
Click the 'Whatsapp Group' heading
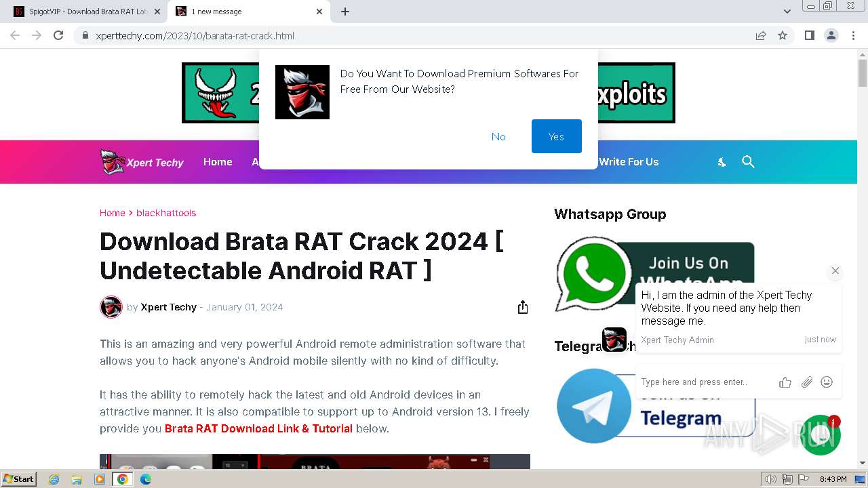(x=610, y=214)
